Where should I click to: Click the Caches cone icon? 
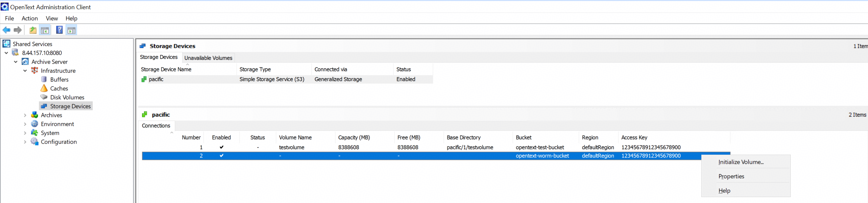pos(44,88)
